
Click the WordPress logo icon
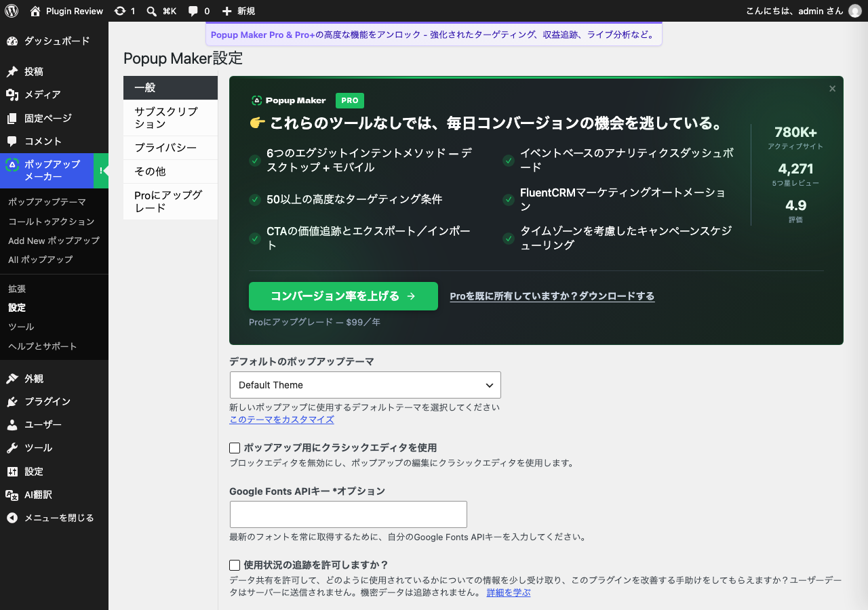coord(12,11)
